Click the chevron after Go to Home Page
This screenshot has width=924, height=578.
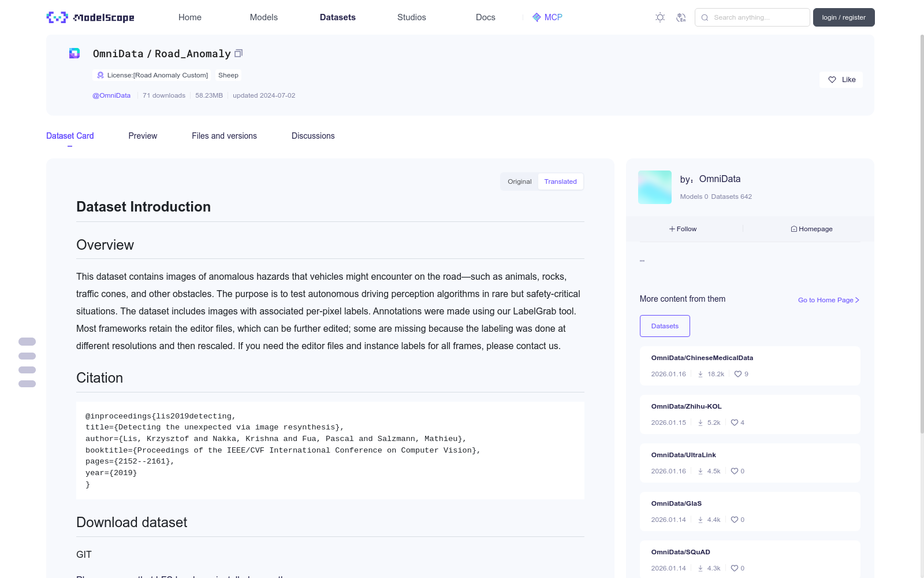point(858,300)
